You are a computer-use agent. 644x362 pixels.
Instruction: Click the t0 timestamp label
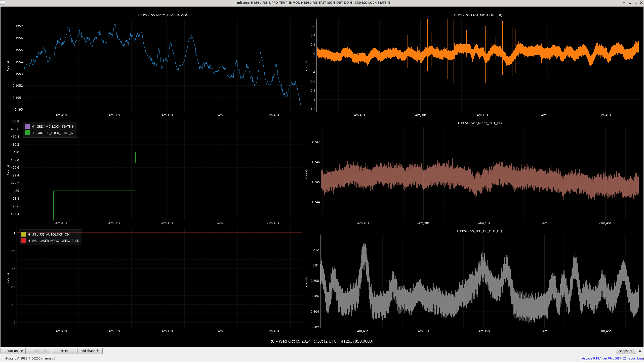click(322, 341)
